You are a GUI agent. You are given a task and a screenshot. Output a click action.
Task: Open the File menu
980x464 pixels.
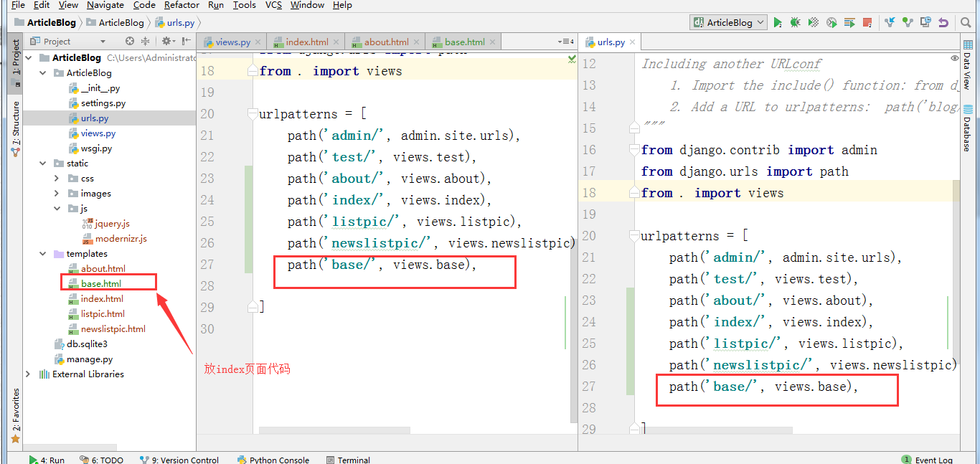[x=18, y=5]
